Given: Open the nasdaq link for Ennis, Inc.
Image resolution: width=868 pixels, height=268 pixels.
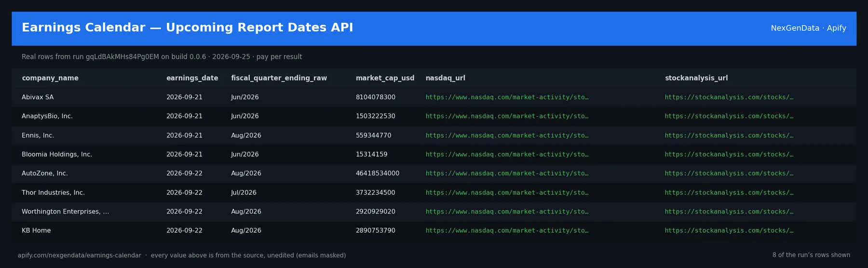Looking at the screenshot, I should pyautogui.click(x=507, y=135).
